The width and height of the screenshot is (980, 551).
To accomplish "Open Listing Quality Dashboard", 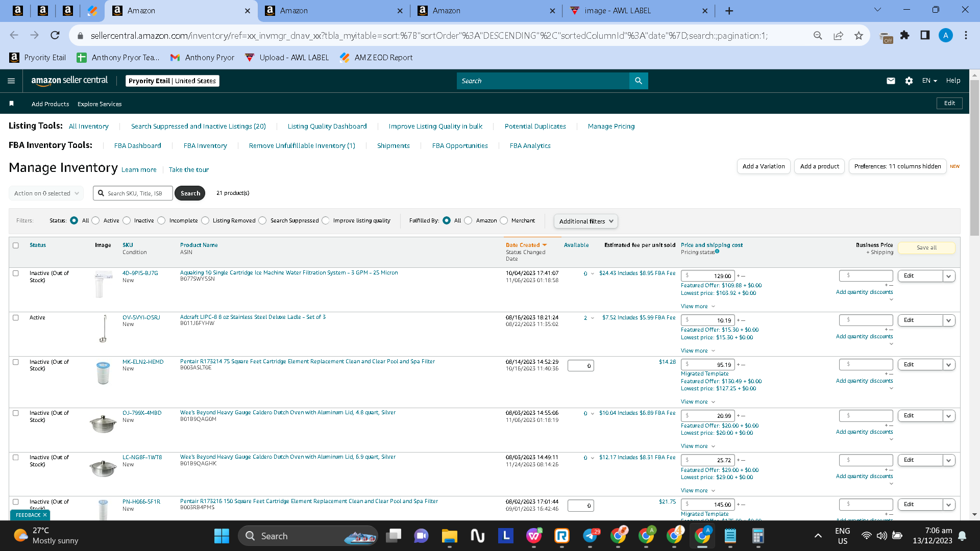I will tap(327, 127).
